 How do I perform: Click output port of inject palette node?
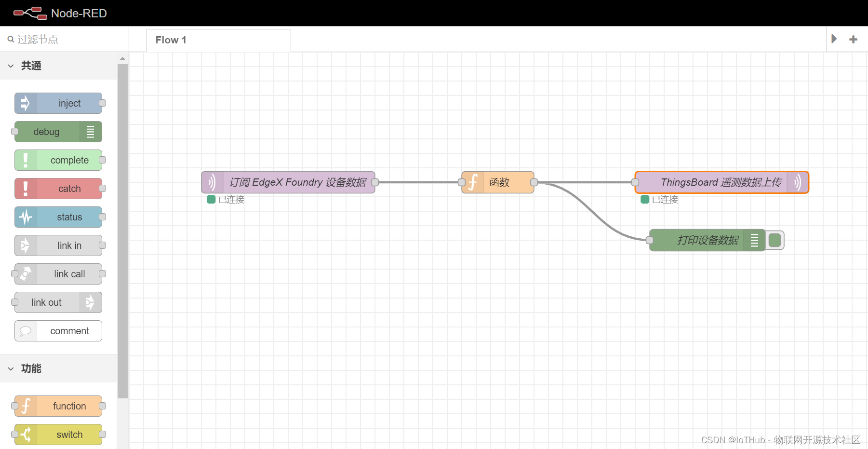[102, 103]
